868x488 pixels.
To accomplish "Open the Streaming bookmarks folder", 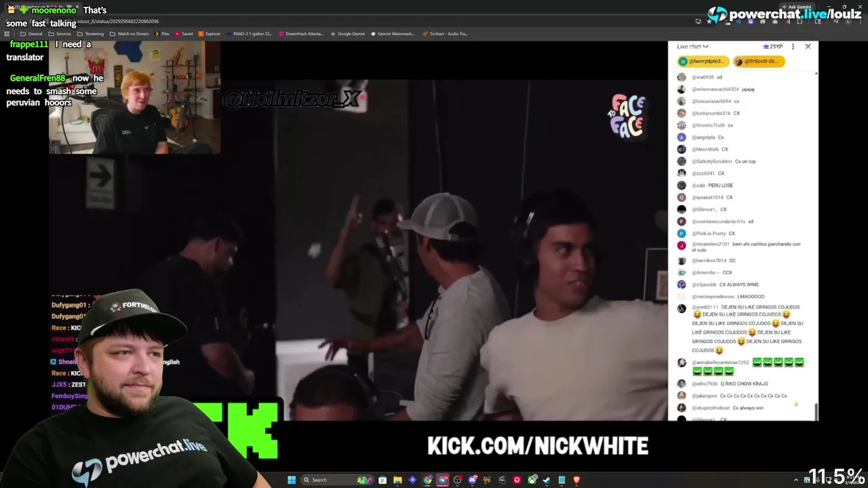I will [x=90, y=33].
